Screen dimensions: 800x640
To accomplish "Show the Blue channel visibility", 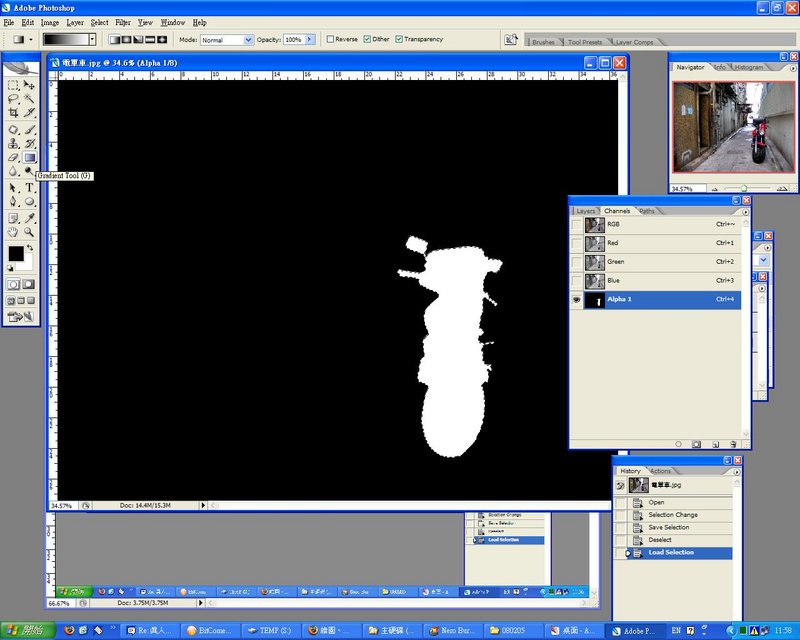I will click(x=577, y=281).
